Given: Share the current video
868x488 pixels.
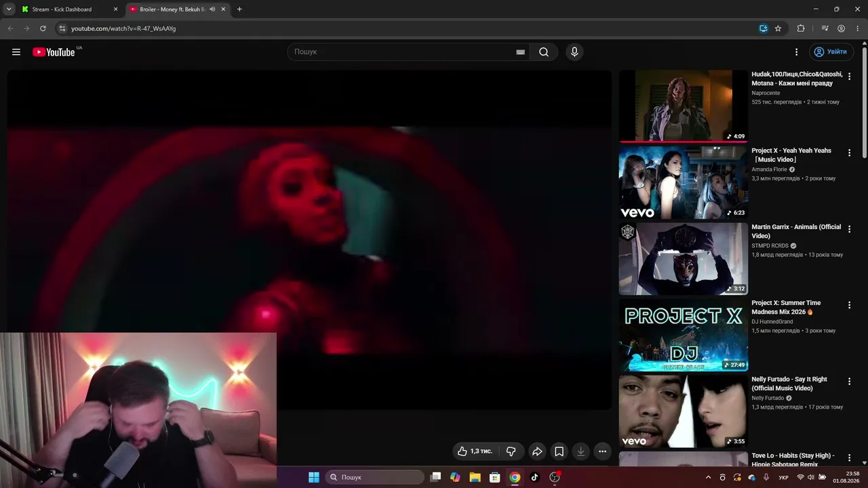Looking at the screenshot, I should click(537, 451).
